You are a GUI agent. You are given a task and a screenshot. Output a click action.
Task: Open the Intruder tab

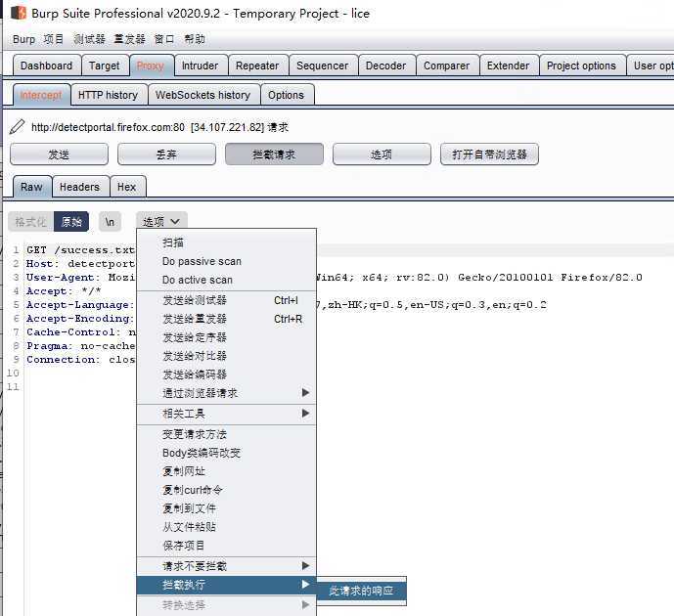click(x=201, y=66)
